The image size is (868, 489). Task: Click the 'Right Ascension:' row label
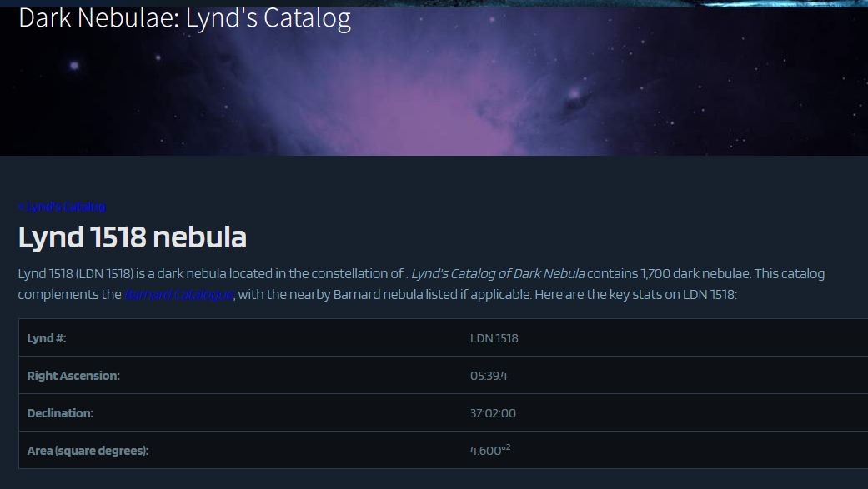pyautogui.click(x=73, y=376)
